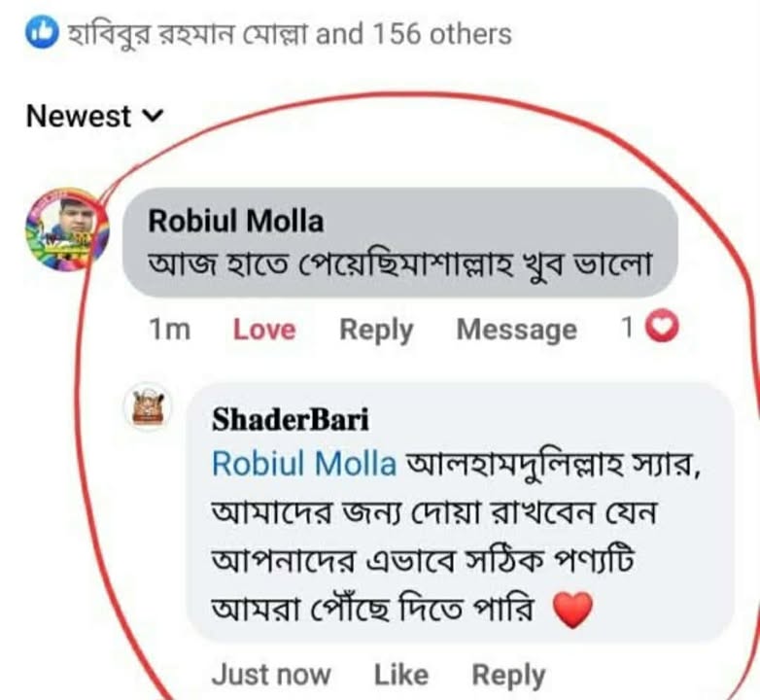Click the Robiul Molla commenter name

coord(235,222)
